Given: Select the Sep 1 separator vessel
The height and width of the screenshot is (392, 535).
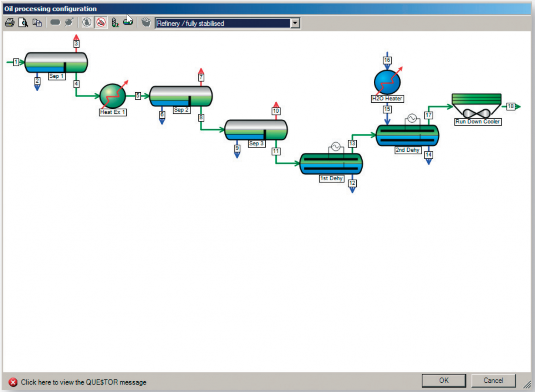Looking at the screenshot, I should (56, 63).
